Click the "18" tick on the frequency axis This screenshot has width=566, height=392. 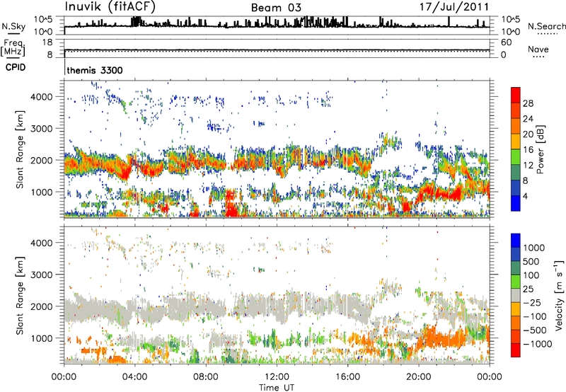(47, 42)
